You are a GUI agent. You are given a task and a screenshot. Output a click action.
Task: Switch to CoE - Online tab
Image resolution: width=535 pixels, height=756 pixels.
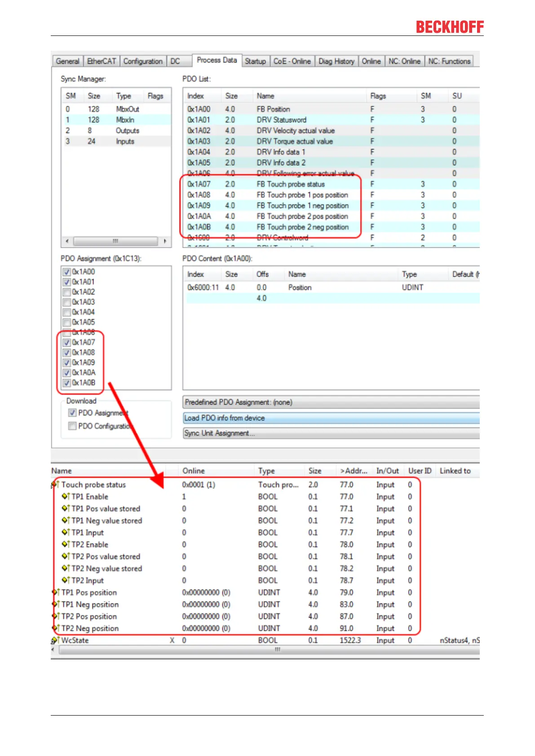(292, 61)
